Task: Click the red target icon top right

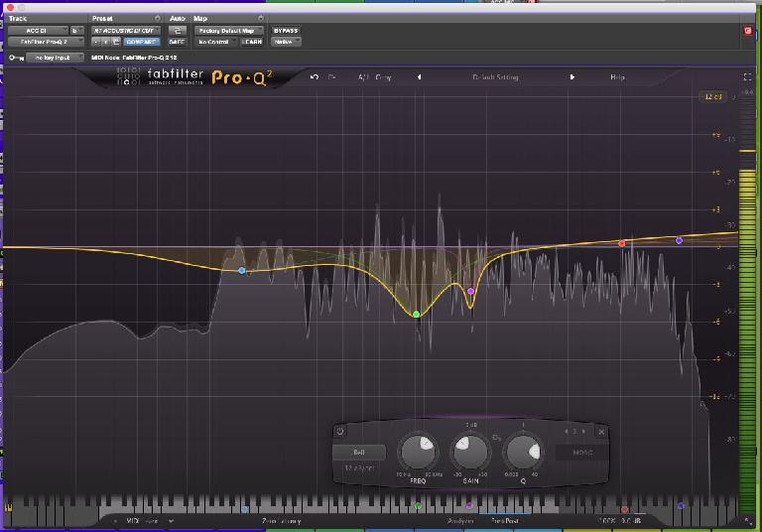Action: click(x=747, y=31)
